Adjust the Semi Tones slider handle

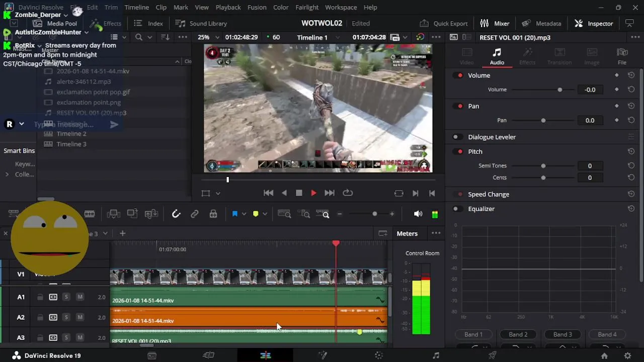pyautogui.click(x=543, y=165)
